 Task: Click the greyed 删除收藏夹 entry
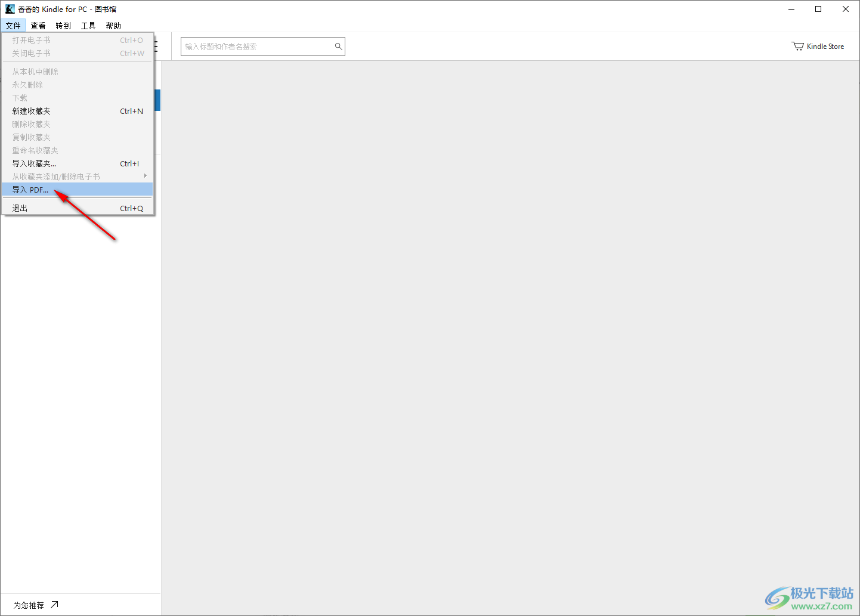coord(78,124)
